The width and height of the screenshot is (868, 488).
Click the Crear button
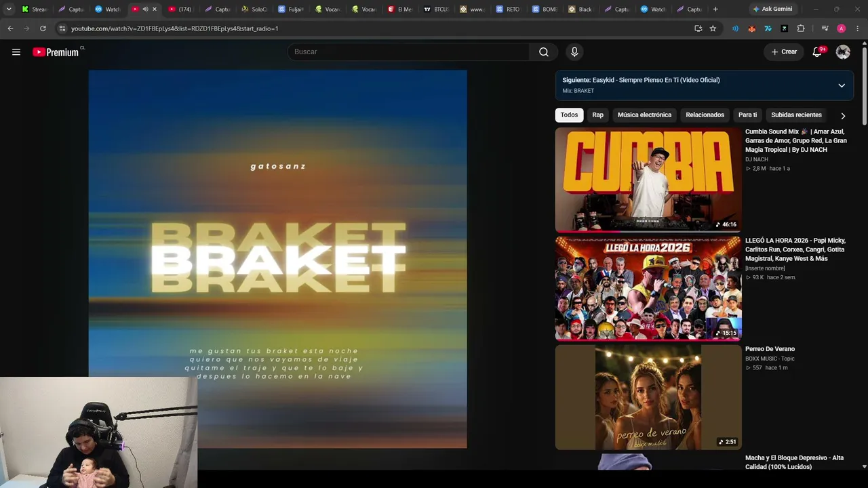pyautogui.click(x=784, y=52)
